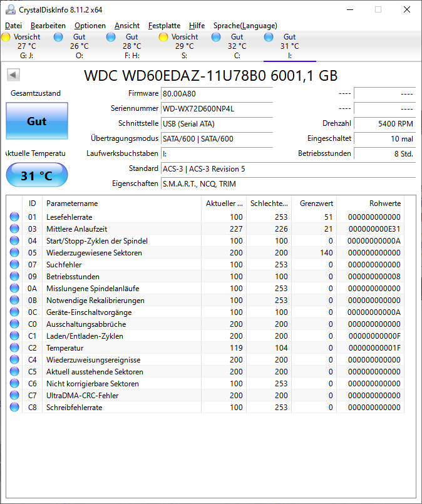This screenshot has height=504, width=422.
Task: Click the Schlechte... column header
Action: 269,203
